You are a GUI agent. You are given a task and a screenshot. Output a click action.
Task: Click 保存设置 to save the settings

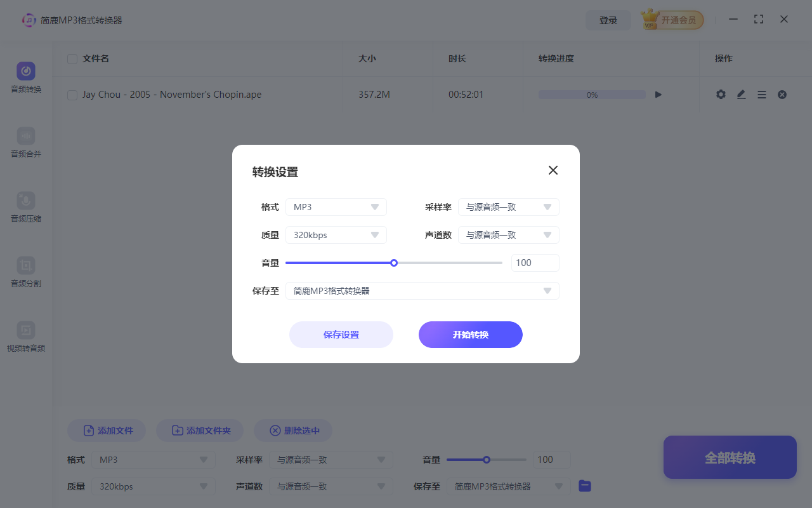(341, 335)
